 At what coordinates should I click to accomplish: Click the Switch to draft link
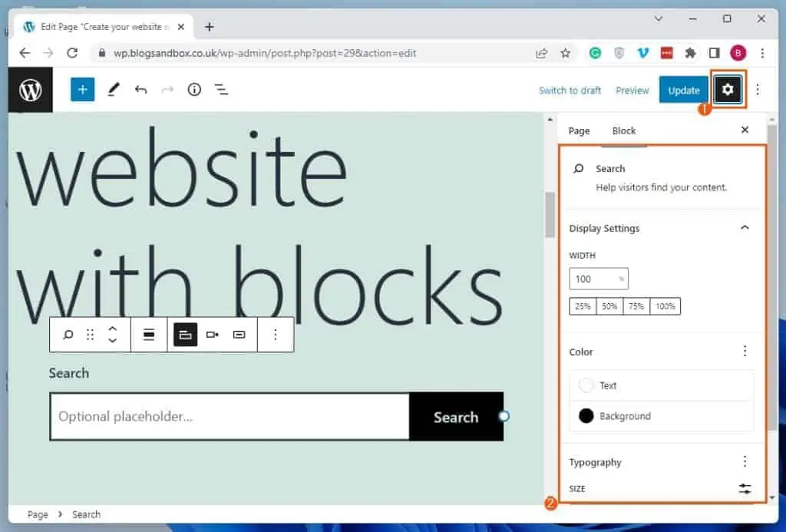(570, 90)
